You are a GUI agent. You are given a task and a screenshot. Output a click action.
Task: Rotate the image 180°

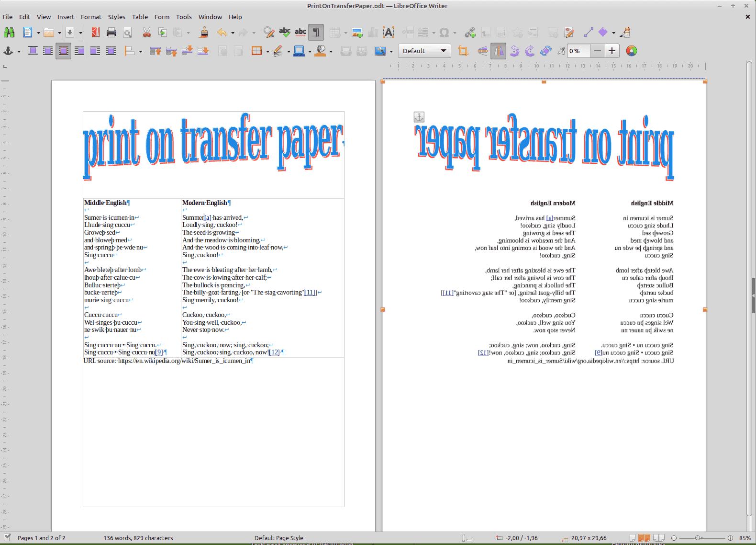click(546, 51)
